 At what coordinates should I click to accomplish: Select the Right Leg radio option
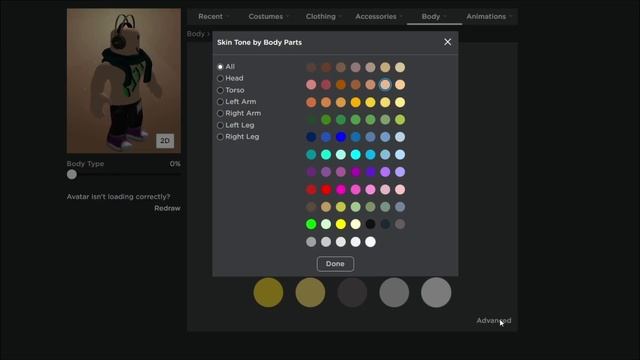point(220,137)
